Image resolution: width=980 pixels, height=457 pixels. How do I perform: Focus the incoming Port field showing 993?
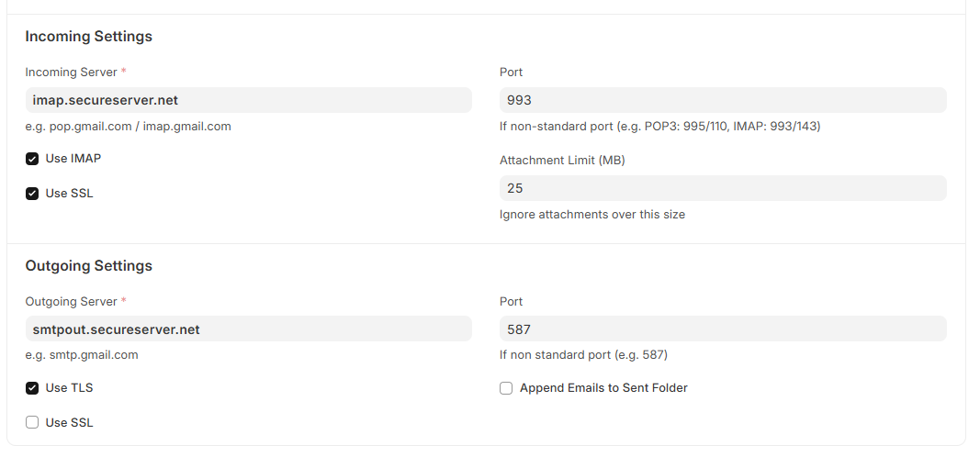click(x=723, y=100)
